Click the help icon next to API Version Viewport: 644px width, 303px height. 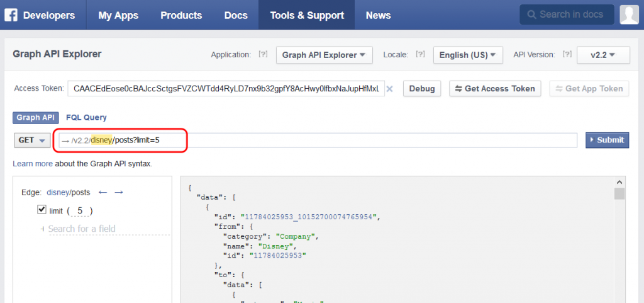(567, 54)
